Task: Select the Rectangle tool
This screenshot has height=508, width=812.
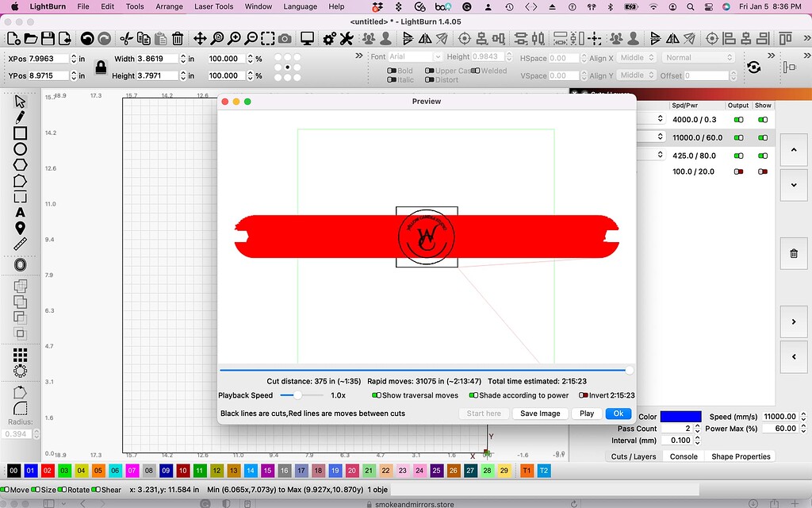Action: [20, 133]
